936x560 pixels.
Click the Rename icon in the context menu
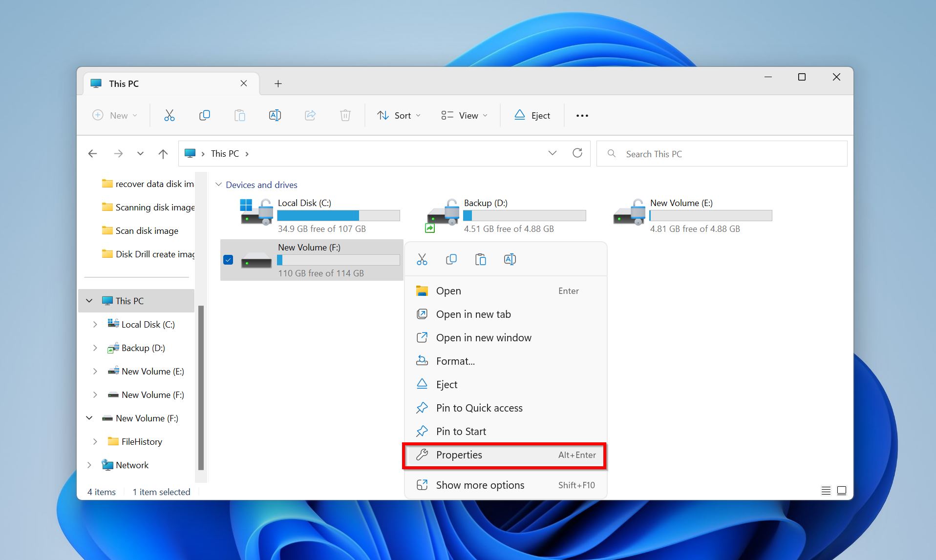(x=510, y=259)
